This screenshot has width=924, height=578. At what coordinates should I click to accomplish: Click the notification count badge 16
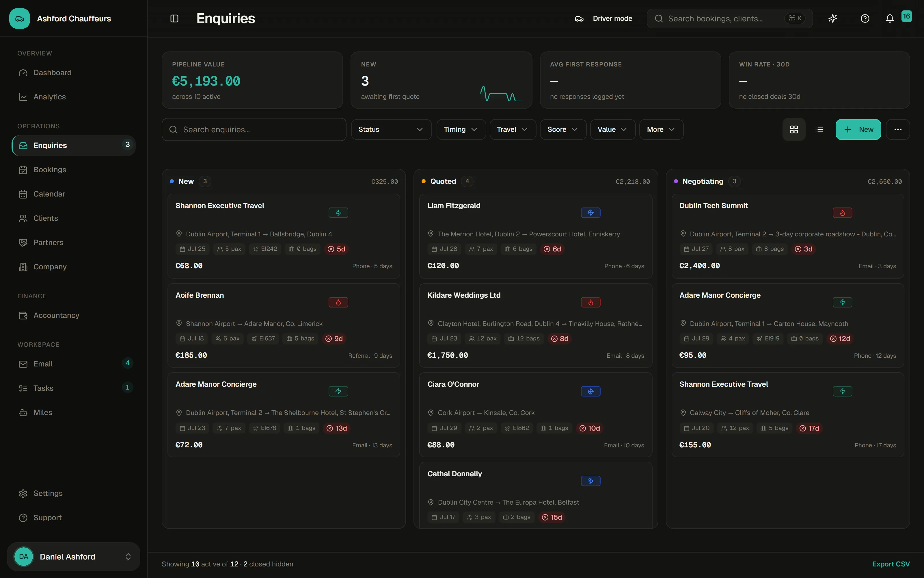point(906,16)
